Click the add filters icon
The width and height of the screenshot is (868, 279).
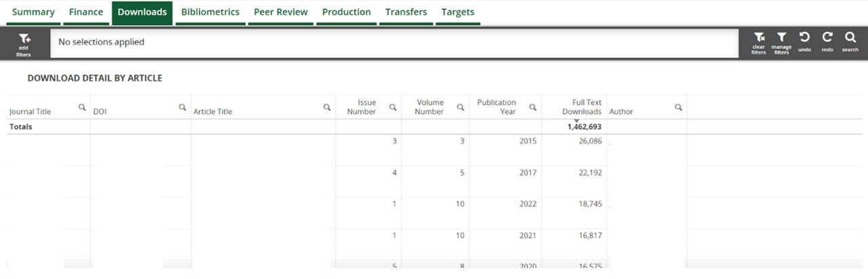(x=24, y=45)
